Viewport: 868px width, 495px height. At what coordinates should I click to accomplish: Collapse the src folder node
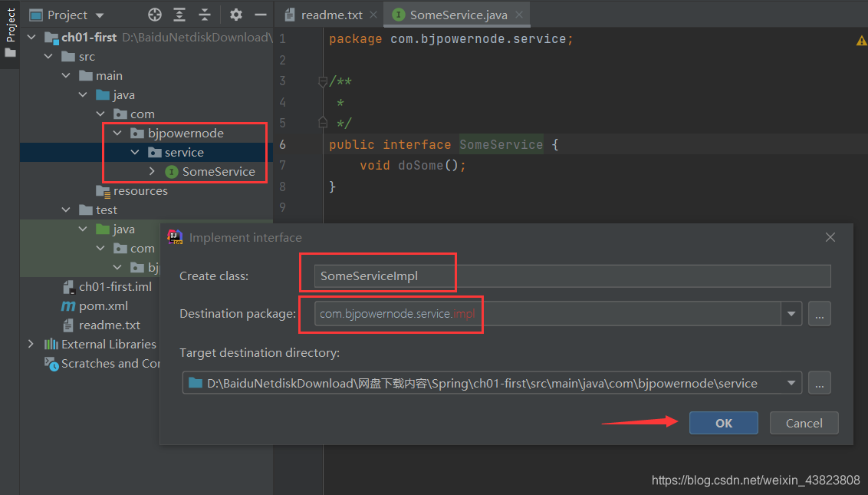[49, 57]
